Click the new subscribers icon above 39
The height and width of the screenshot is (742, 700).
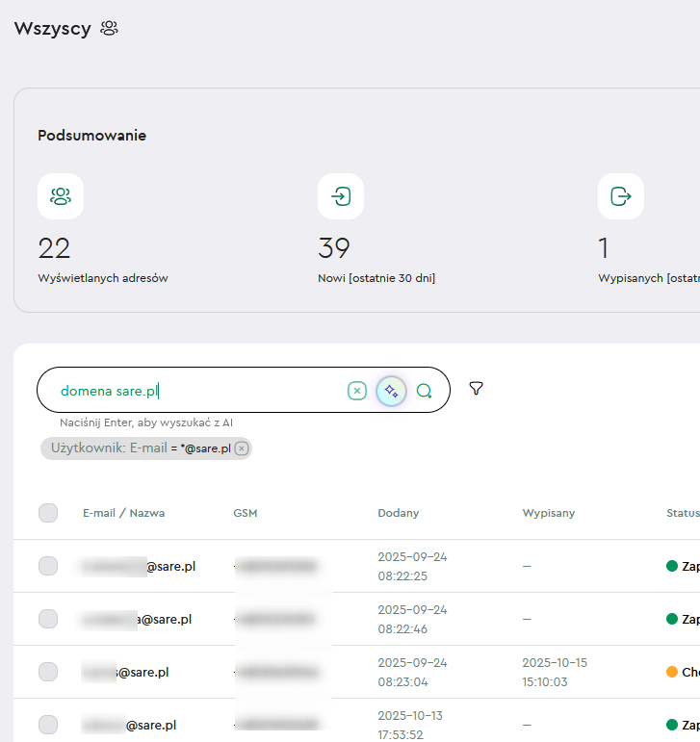point(341,196)
